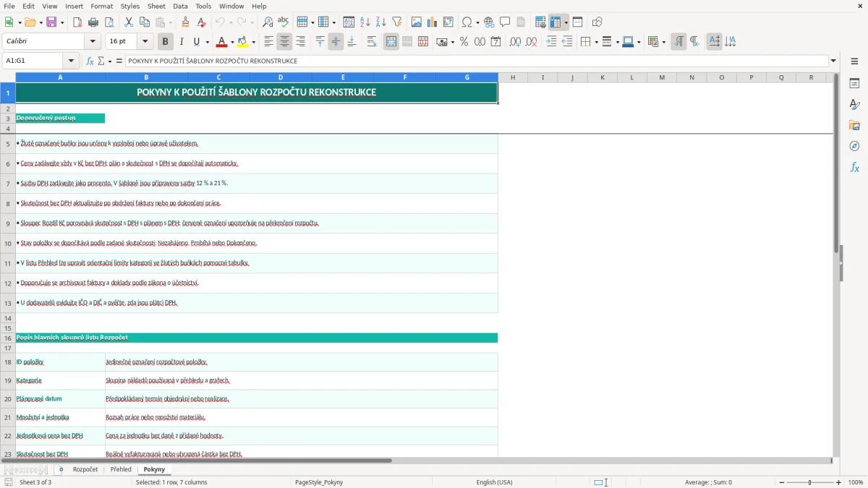Switch to Rozpočet sheet tab
The image size is (868, 488).
point(85,470)
